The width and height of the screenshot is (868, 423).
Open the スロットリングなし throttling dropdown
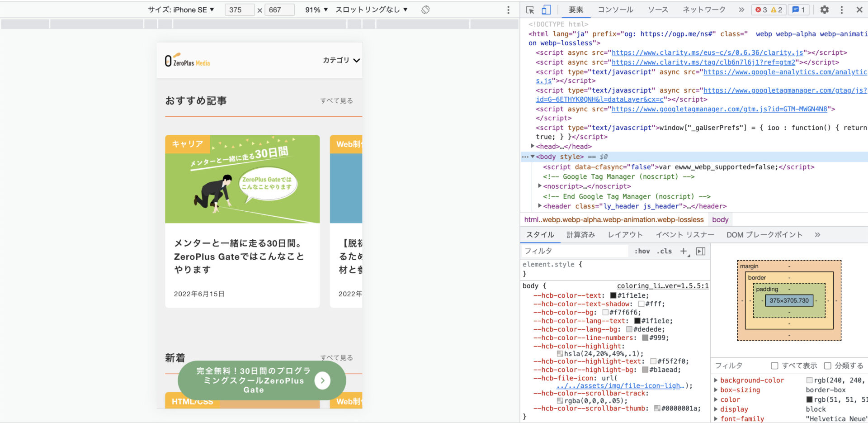point(372,10)
